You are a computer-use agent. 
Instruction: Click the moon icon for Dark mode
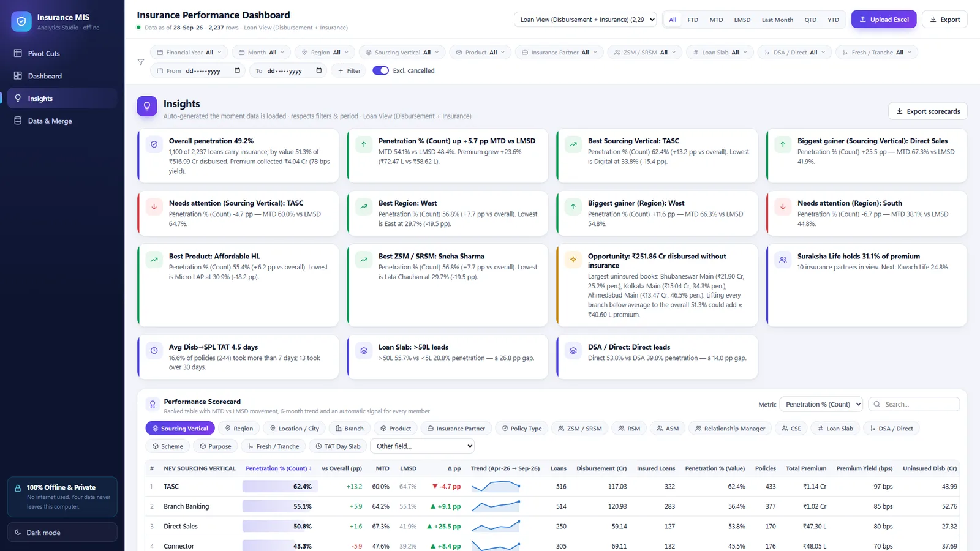(x=18, y=533)
